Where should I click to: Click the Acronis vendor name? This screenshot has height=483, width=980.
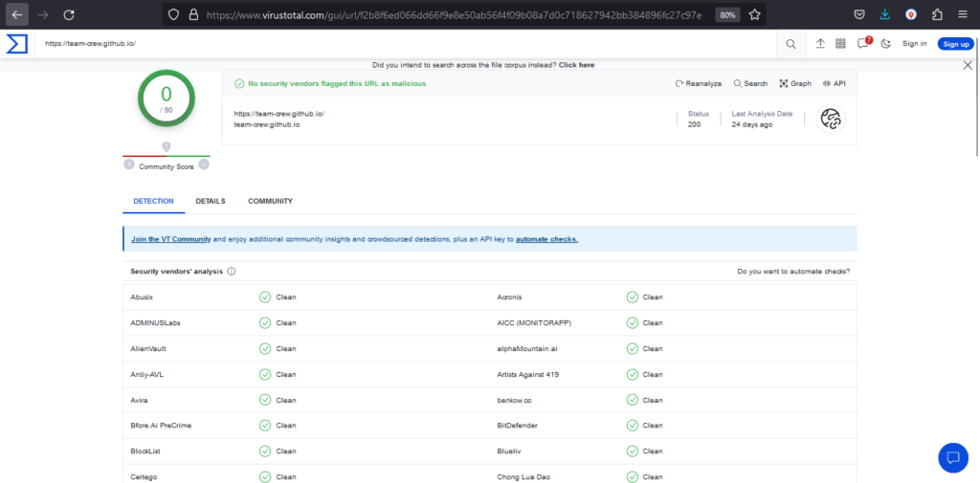pyautogui.click(x=509, y=296)
